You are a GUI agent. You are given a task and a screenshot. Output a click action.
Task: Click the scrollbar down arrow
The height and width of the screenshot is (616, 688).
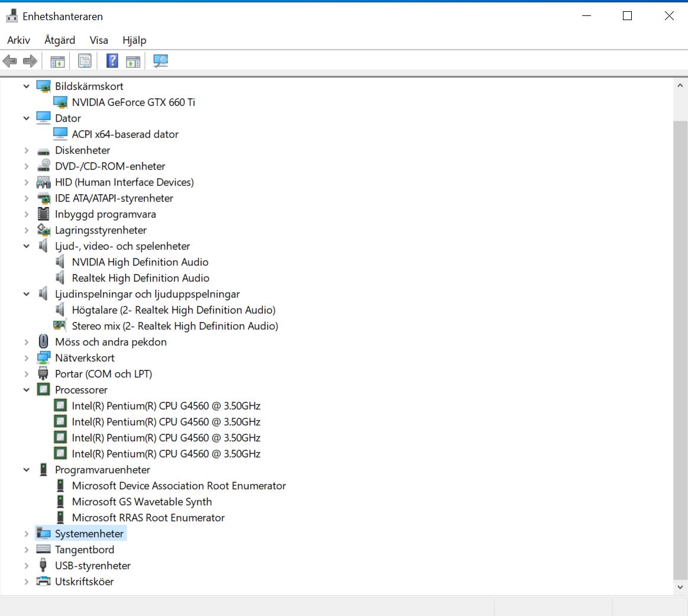[680, 587]
